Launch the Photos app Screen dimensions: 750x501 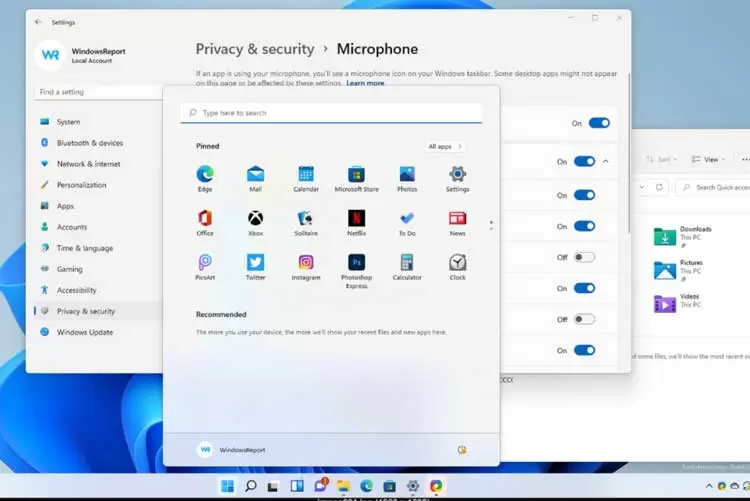(x=407, y=178)
